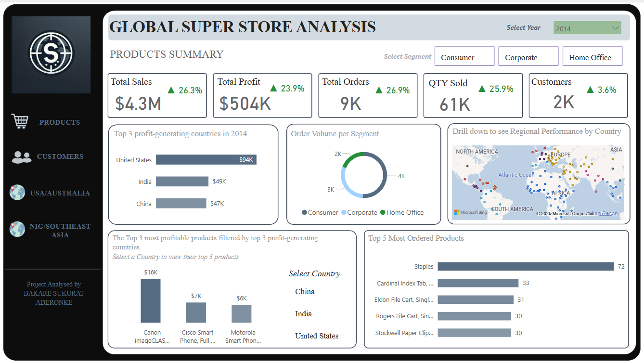Click the people Customers icon
This screenshot has width=644, height=363.
click(x=22, y=157)
